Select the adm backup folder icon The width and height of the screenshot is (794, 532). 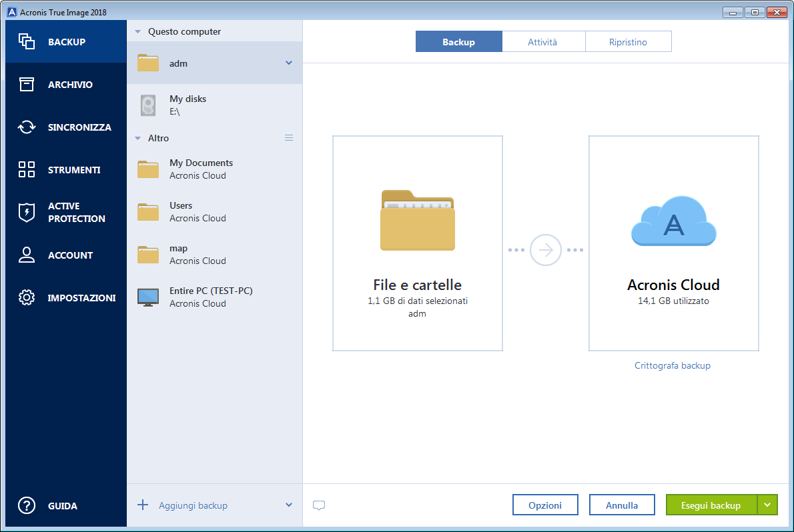point(148,63)
